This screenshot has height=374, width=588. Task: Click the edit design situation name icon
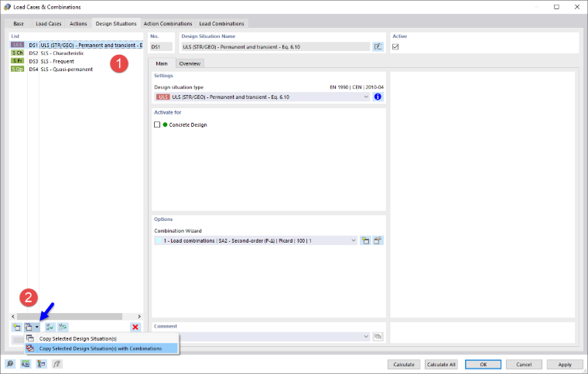pyautogui.click(x=378, y=46)
